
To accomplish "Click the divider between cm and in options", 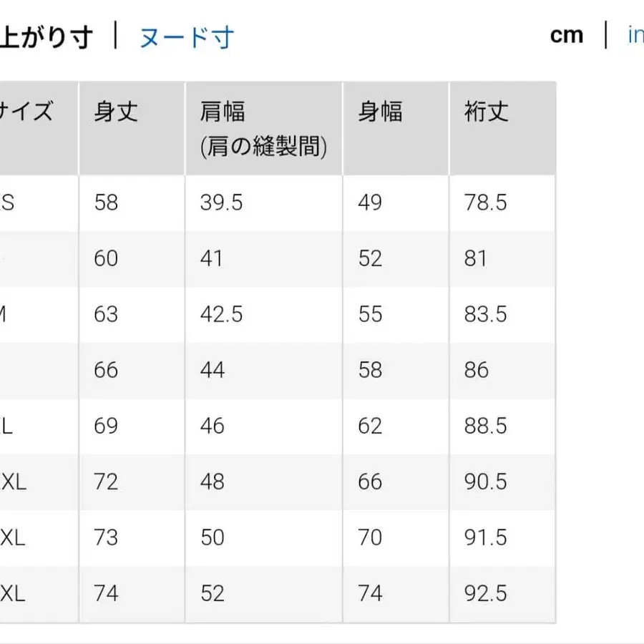I will pyautogui.click(x=605, y=34).
